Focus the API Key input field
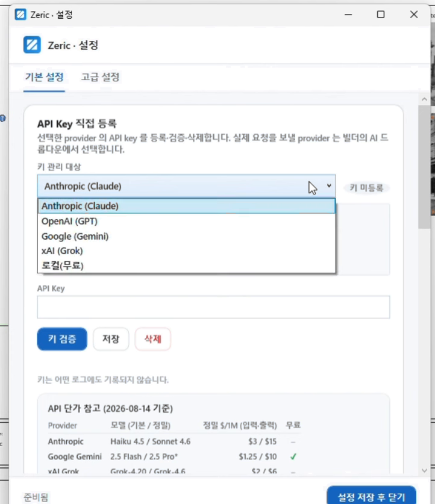This screenshot has height=504, width=435. 213,307
